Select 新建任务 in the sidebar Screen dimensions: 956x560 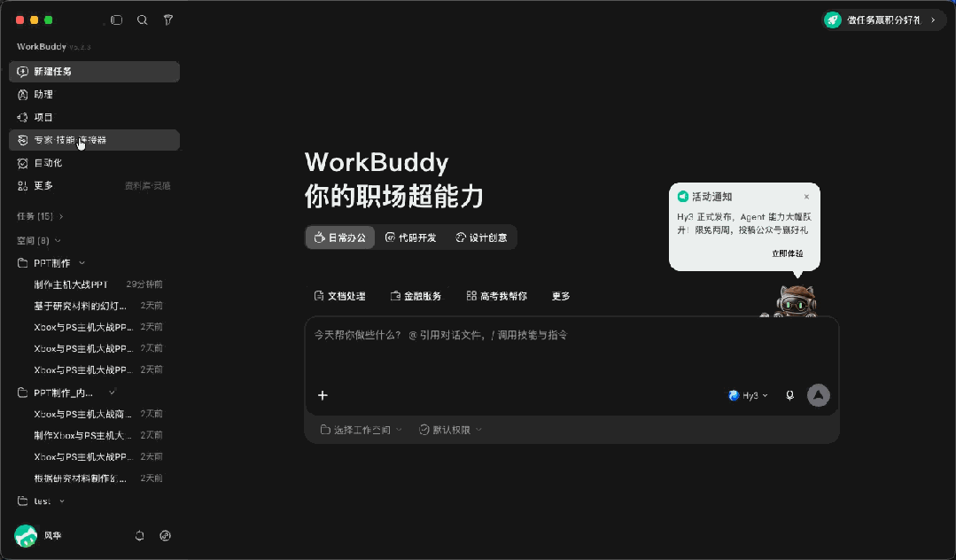(94, 72)
